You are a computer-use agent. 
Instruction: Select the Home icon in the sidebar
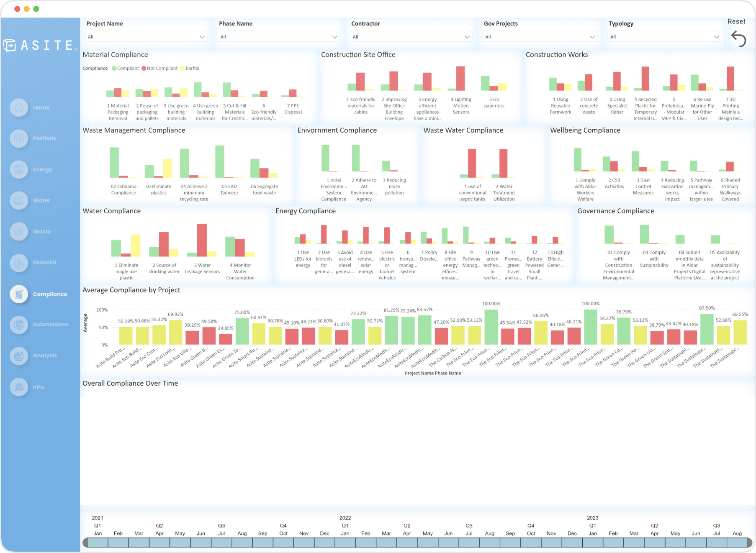(x=19, y=108)
